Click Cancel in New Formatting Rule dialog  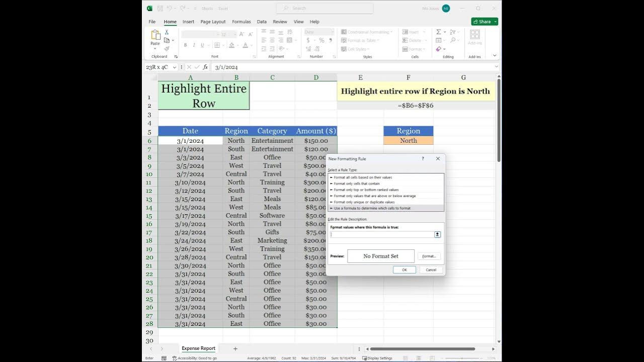point(431,269)
